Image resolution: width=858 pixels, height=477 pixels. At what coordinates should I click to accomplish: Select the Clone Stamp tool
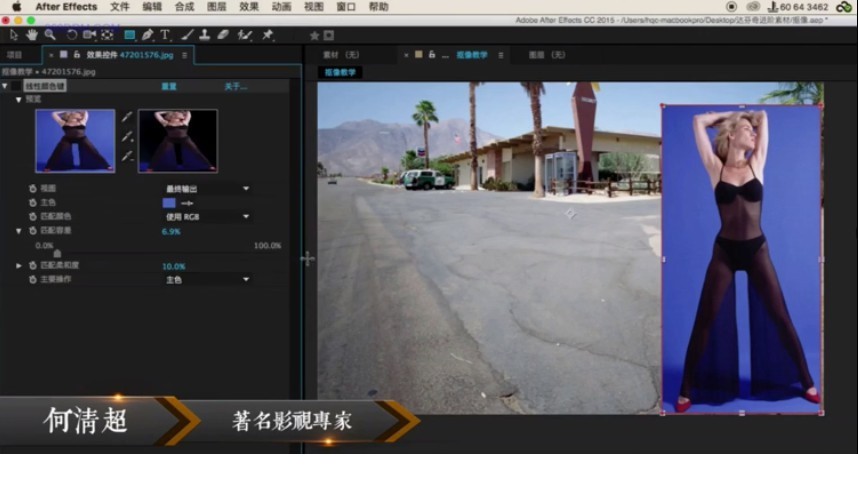(205, 35)
